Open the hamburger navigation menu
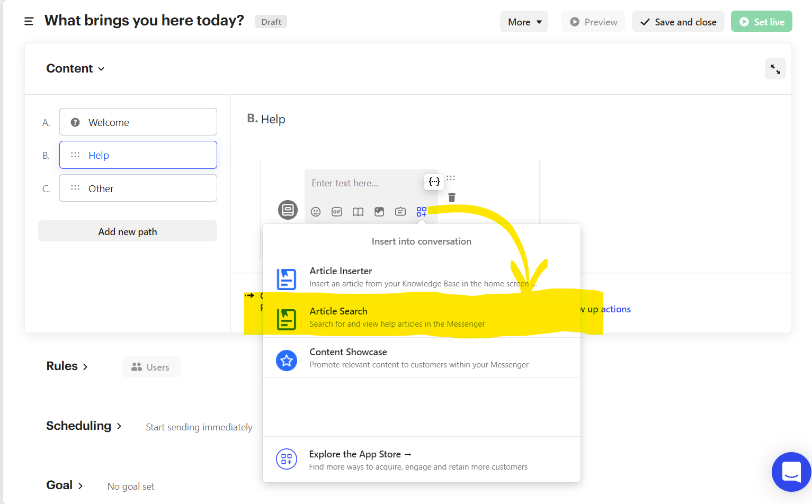Viewport: 812px width, 504px height. 29,21
